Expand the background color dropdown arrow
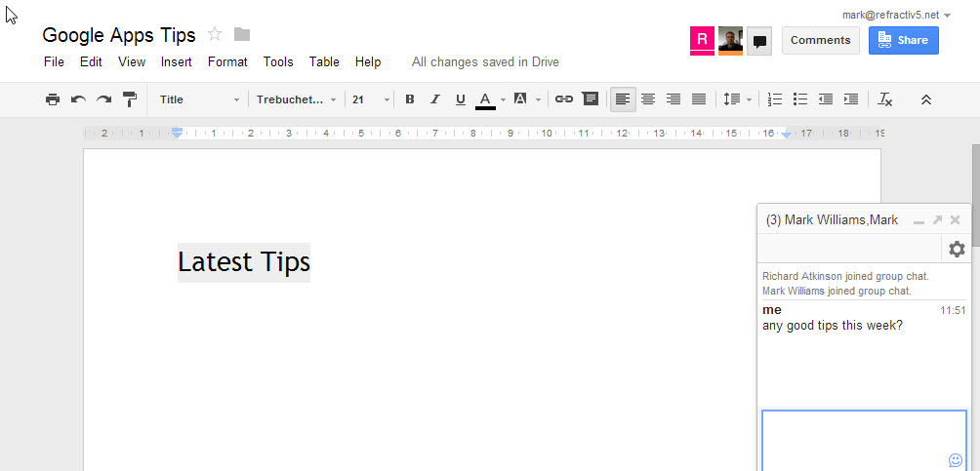This screenshot has width=980, height=471. [538, 99]
